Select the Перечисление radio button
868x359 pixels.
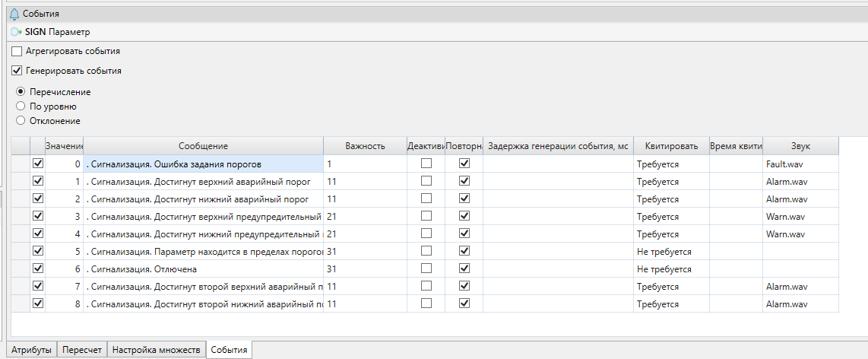[x=21, y=92]
